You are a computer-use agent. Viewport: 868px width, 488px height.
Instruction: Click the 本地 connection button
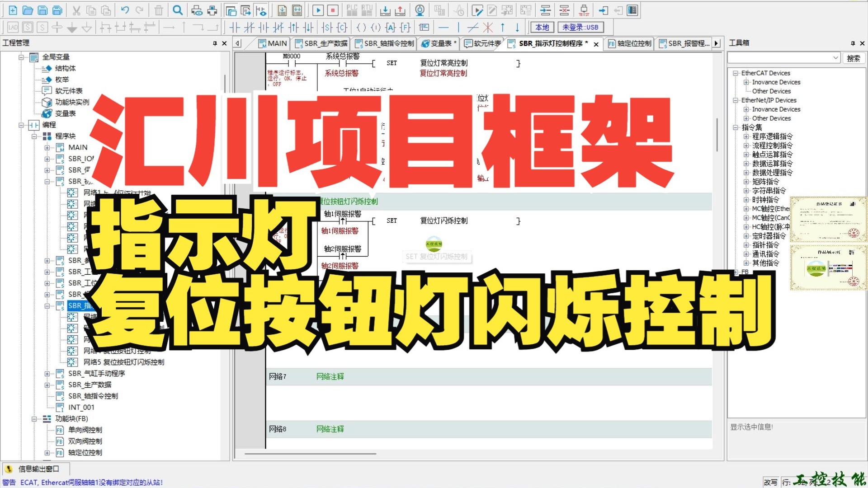pos(542,28)
